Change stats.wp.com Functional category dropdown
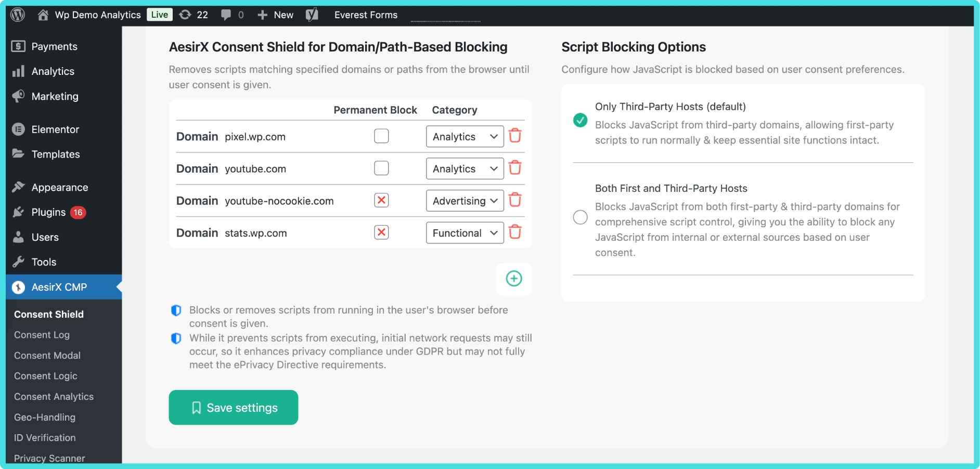The image size is (980, 469). 465,232
